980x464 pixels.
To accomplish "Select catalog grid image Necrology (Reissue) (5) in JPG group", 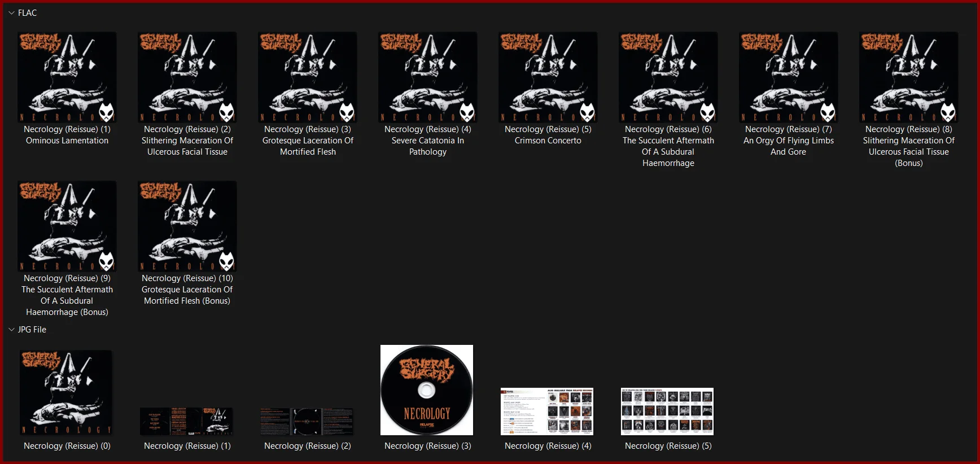I will coord(667,412).
